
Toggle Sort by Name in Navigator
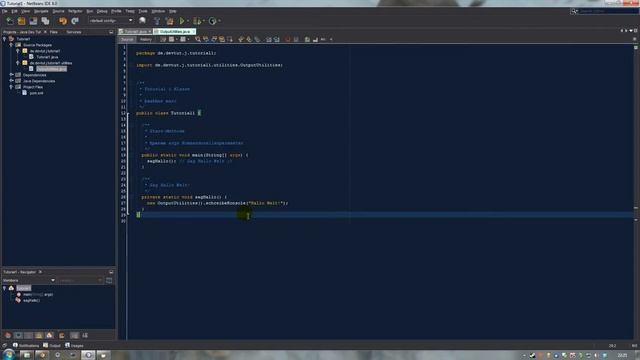pos(75,336)
